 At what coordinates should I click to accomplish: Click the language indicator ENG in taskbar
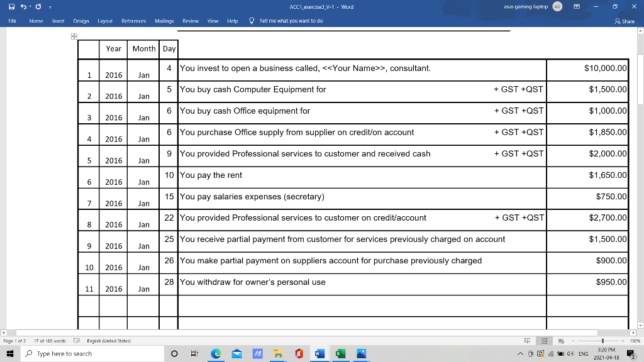click(583, 353)
